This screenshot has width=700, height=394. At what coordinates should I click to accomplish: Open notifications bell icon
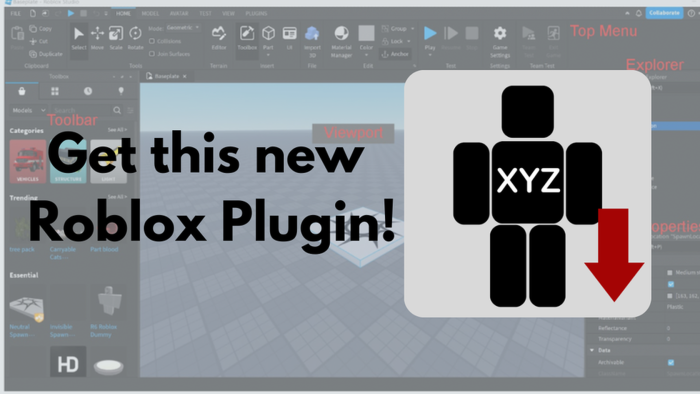639,13
